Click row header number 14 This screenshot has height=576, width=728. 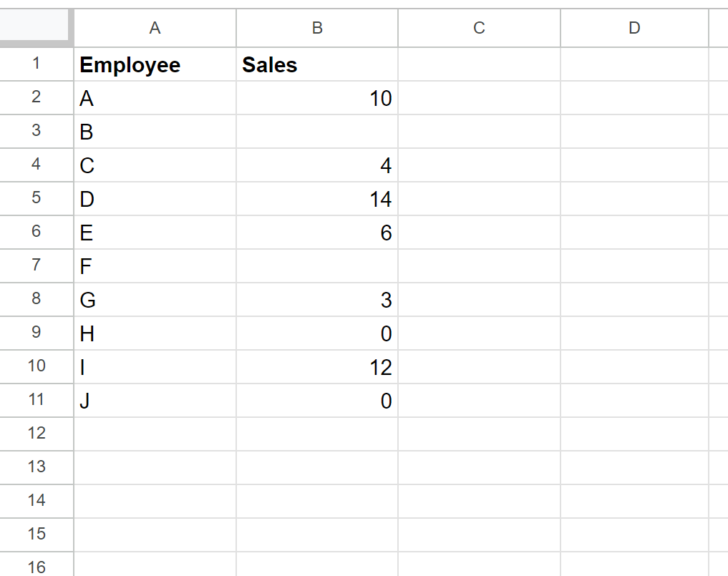(37, 501)
